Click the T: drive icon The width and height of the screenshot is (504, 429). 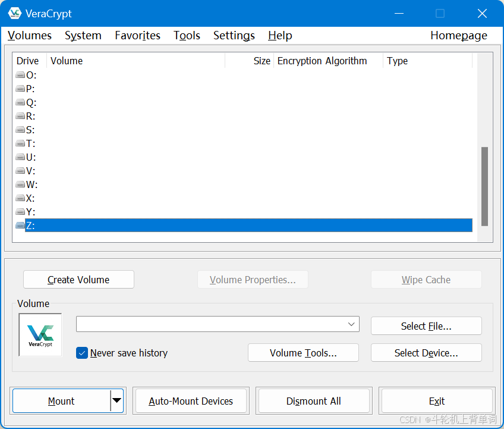pos(20,143)
